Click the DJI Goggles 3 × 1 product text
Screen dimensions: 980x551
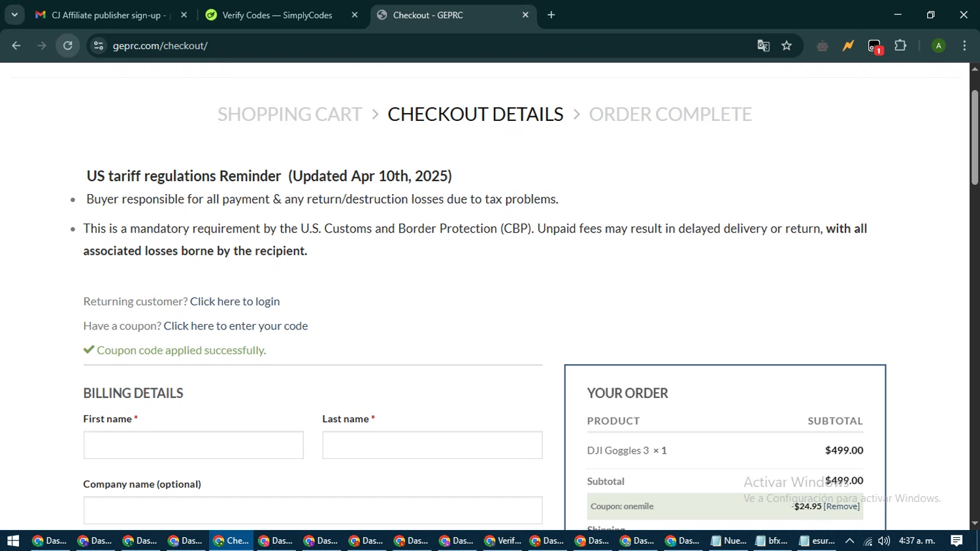627,450
